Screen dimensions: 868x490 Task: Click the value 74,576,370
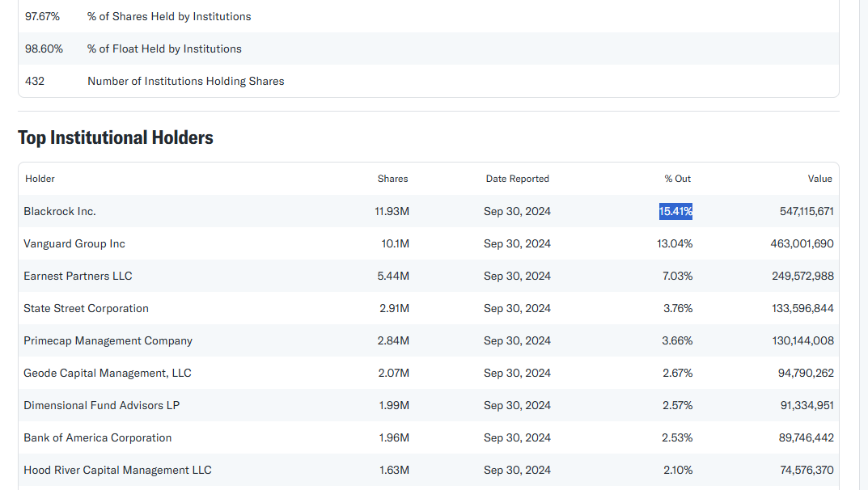(x=807, y=470)
